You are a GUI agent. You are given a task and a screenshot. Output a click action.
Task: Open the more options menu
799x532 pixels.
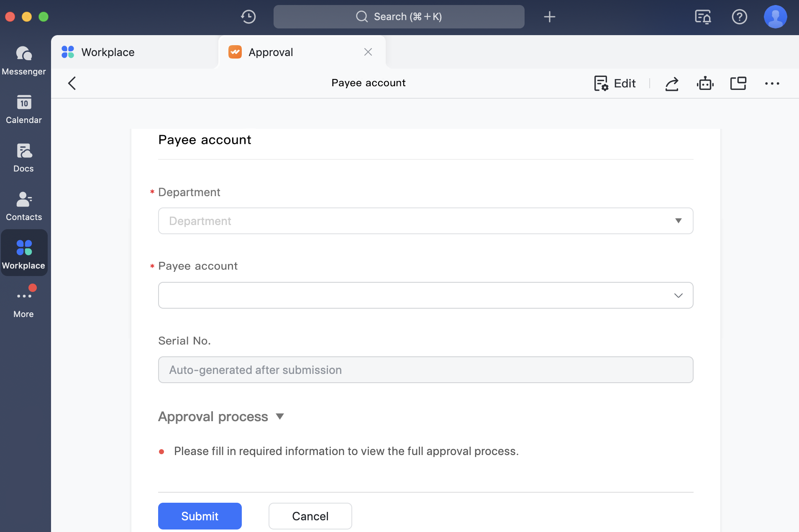(x=772, y=83)
